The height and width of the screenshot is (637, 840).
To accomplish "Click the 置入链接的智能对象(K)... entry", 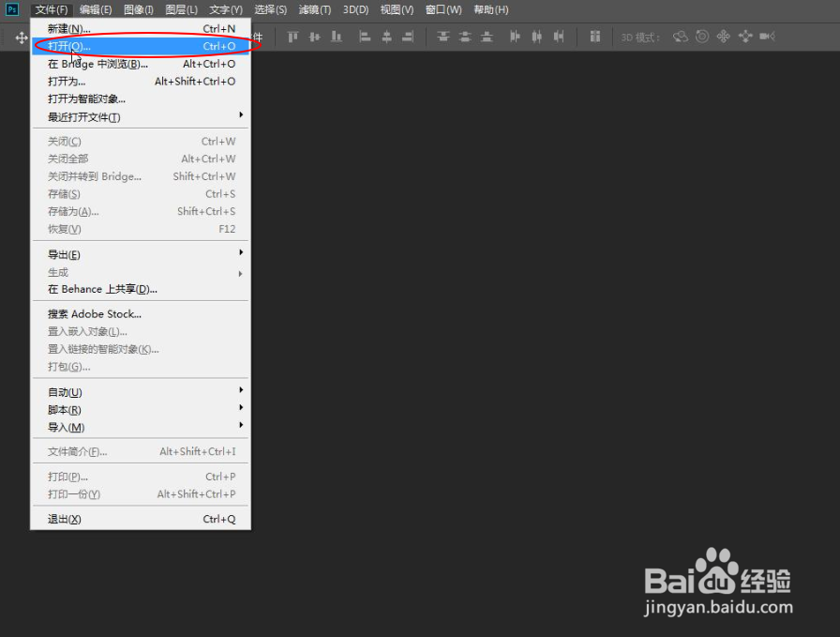I will click(141, 350).
